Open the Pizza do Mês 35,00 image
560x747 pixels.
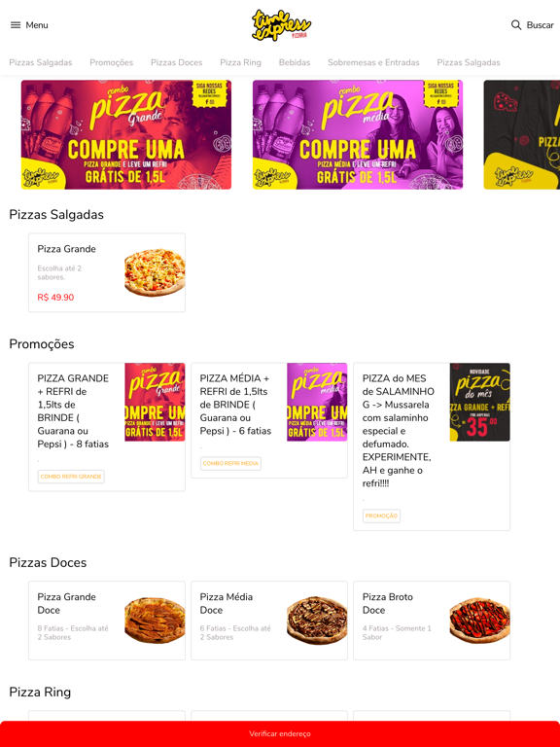point(479,402)
